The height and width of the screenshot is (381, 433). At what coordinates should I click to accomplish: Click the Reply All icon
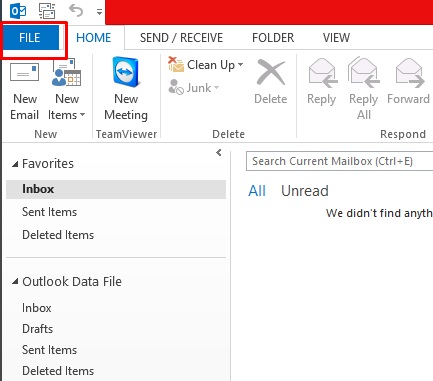point(364,73)
